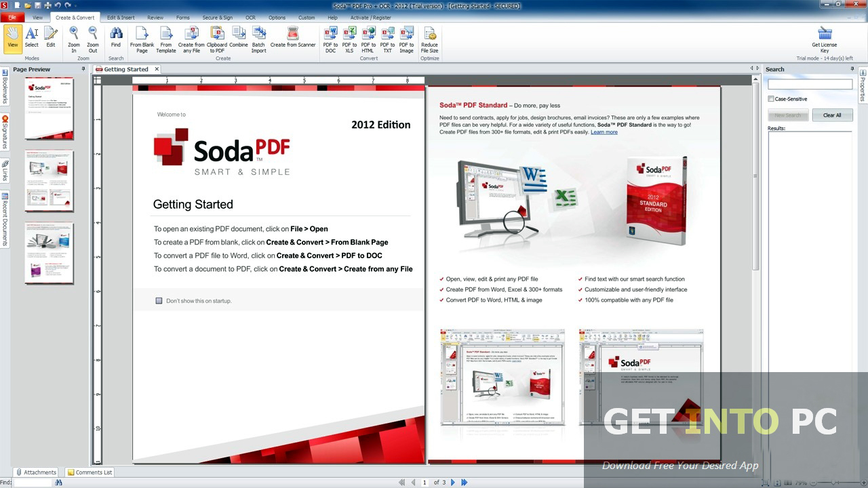868x488 pixels.
Task: Choose the Select text mode
Action: 32,38
